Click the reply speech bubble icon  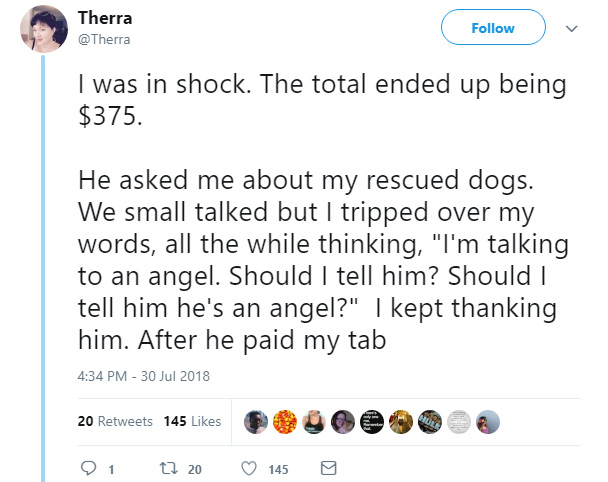(88, 468)
